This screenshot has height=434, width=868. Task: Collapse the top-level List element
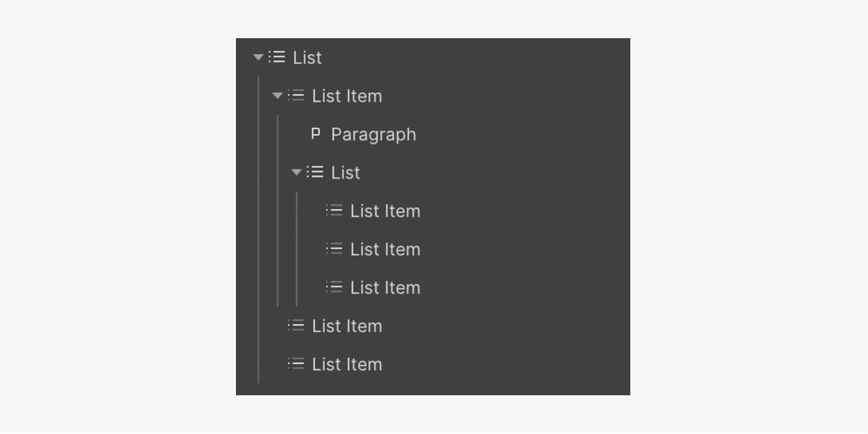[258, 57]
